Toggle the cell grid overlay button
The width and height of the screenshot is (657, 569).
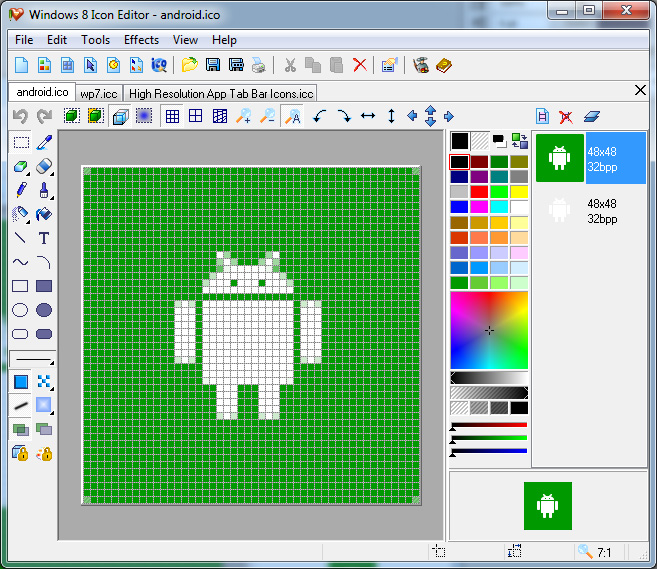(x=196, y=116)
